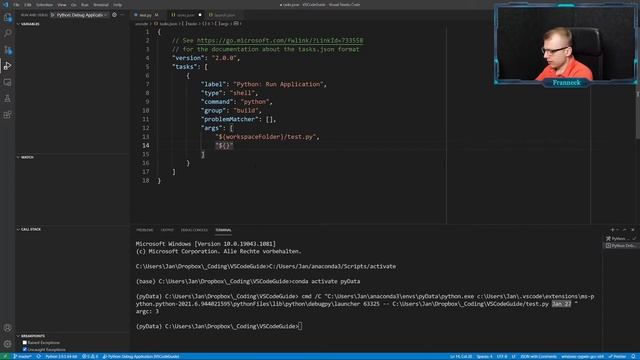The image size is (640, 360).
Task: Open the Manage gear icon
Action: (7, 344)
